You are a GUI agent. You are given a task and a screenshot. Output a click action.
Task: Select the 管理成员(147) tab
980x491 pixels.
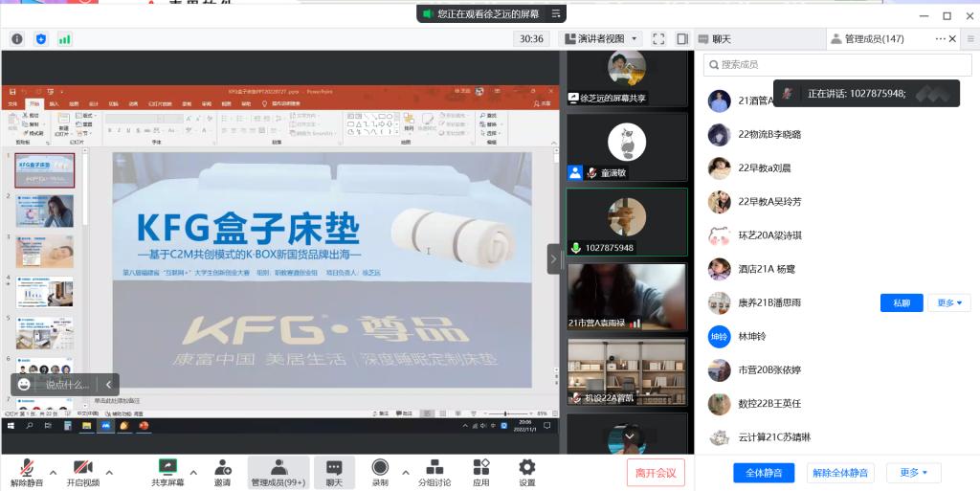click(867, 39)
